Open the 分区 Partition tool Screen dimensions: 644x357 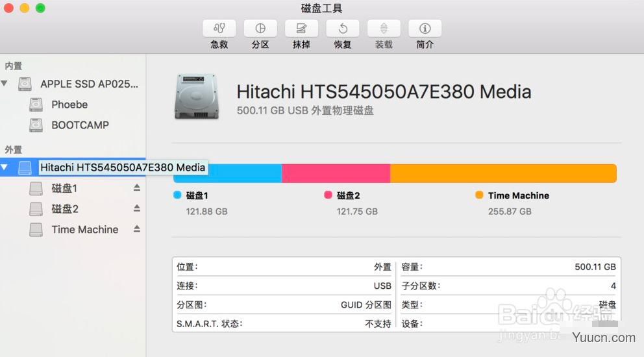click(x=260, y=28)
